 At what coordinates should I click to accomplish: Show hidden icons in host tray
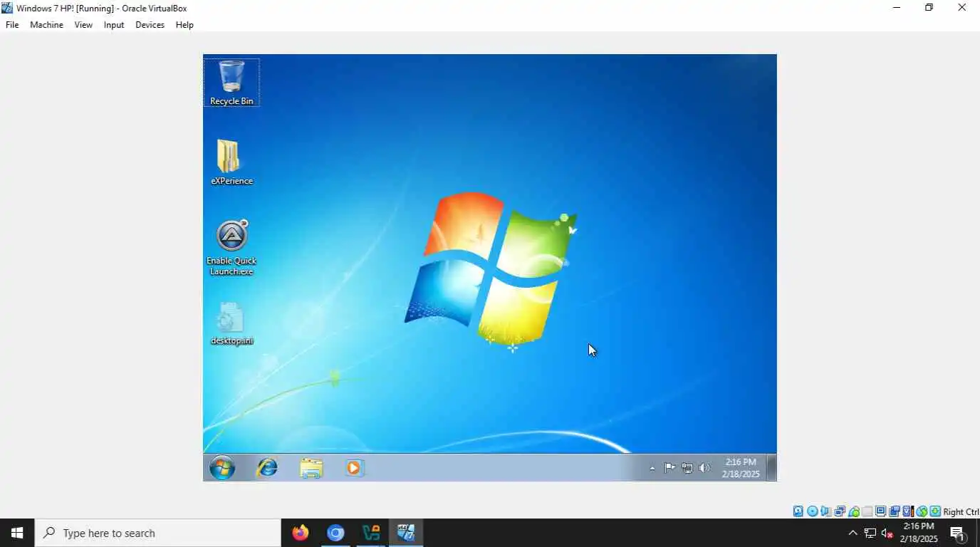(853, 533)
